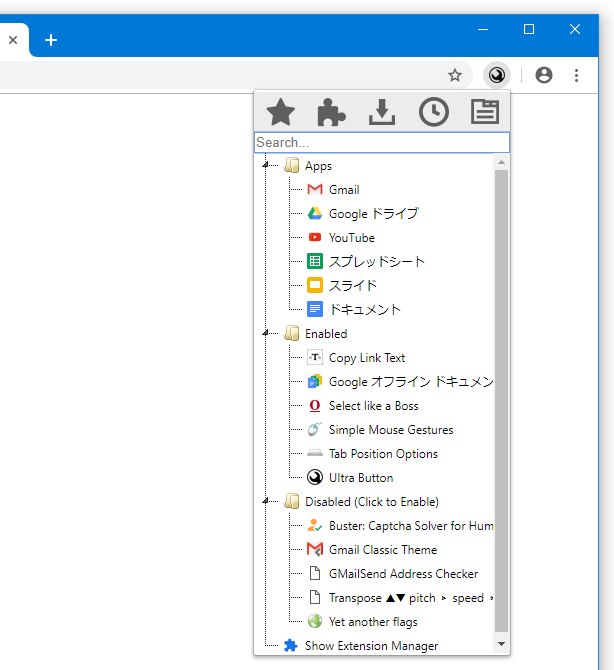Enable the Gmail Classic Theme extension

[383, 550]
